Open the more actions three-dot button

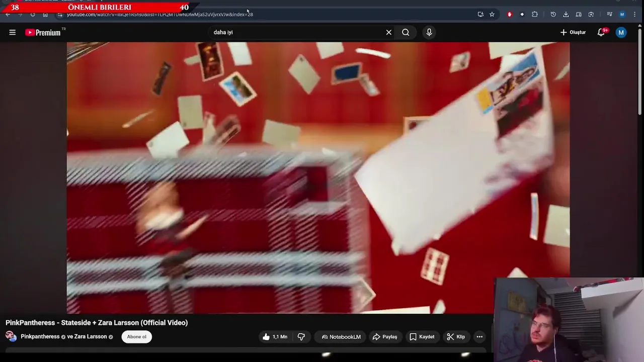pyautogui.click(x=479, y=337)
